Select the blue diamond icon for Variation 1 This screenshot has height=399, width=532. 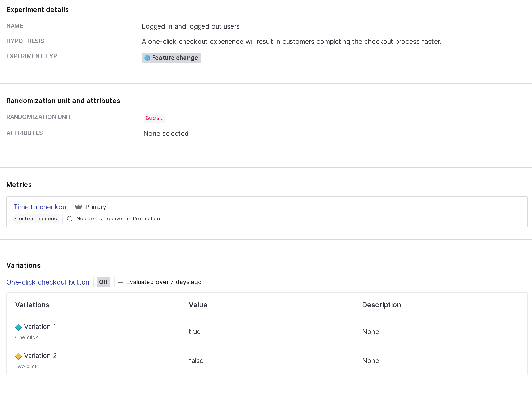[18, 327]
